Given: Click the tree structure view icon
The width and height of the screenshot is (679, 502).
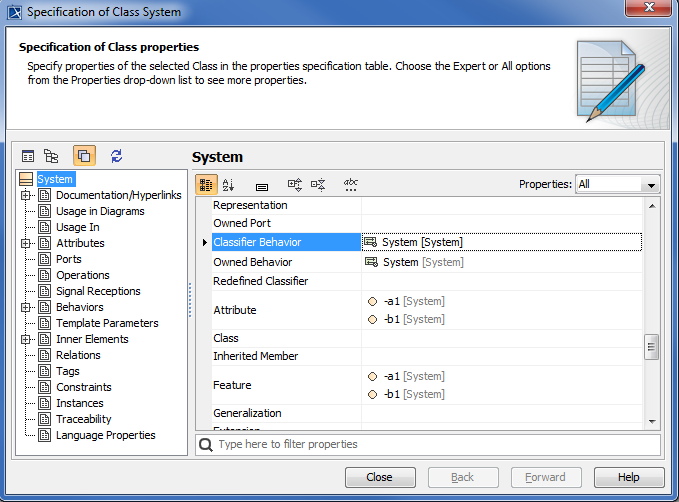Looking at the screenshot, I should (x=51, y=156).
